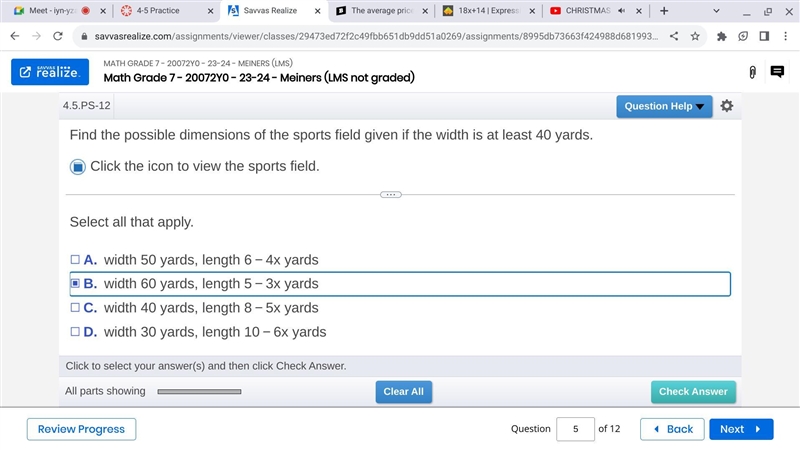
Task: Reload the page
Action: [58, 36]
